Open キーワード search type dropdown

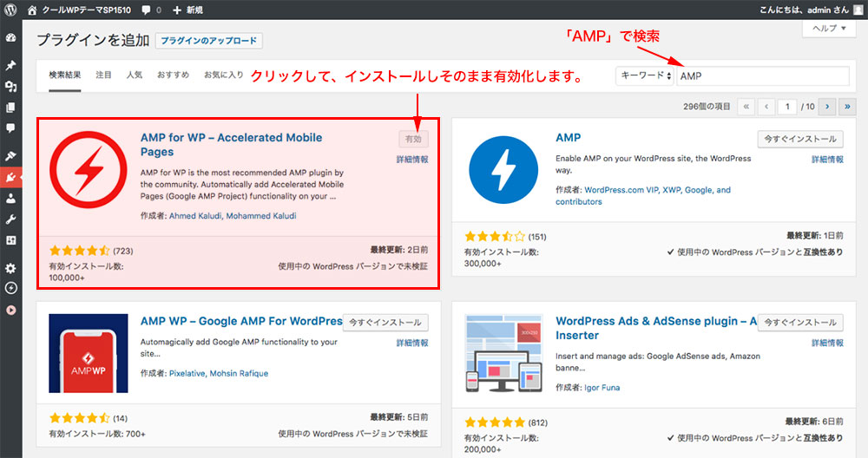[x=645, y=75]
